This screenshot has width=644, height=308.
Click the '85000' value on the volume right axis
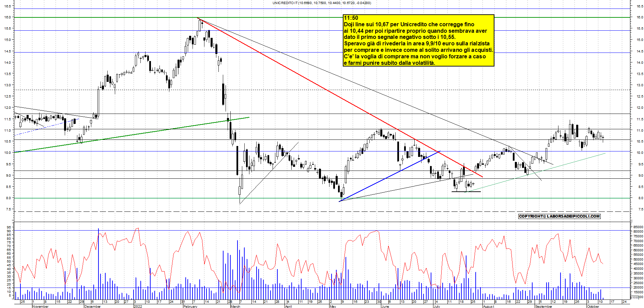coord(639,227)
